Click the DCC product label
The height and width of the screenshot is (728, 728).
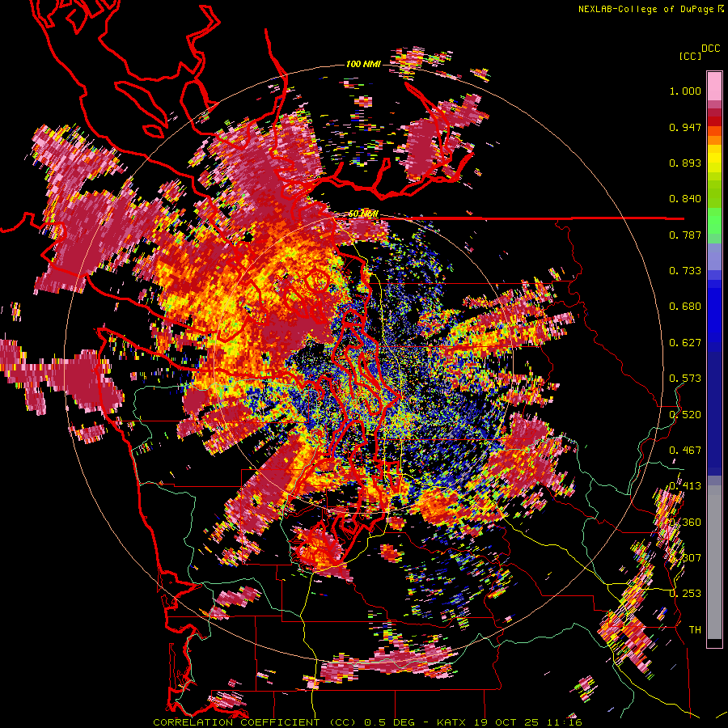click(710, 49)
